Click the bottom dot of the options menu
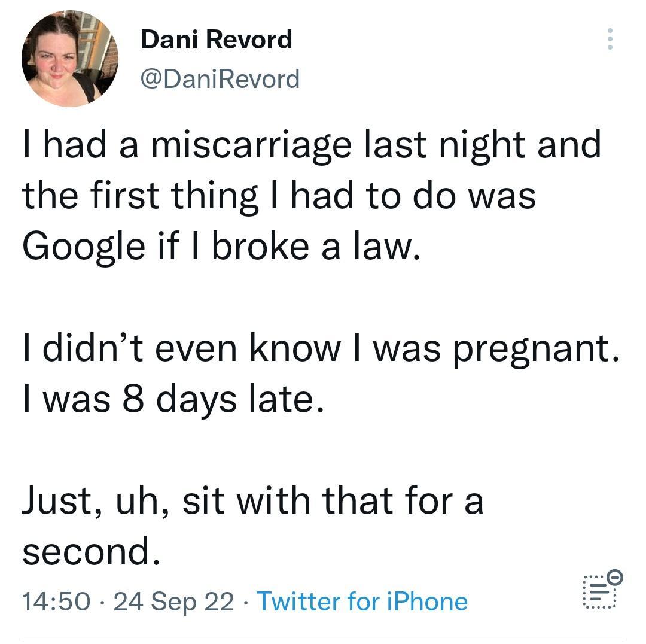The image size is (646, 644). point(610,48)
